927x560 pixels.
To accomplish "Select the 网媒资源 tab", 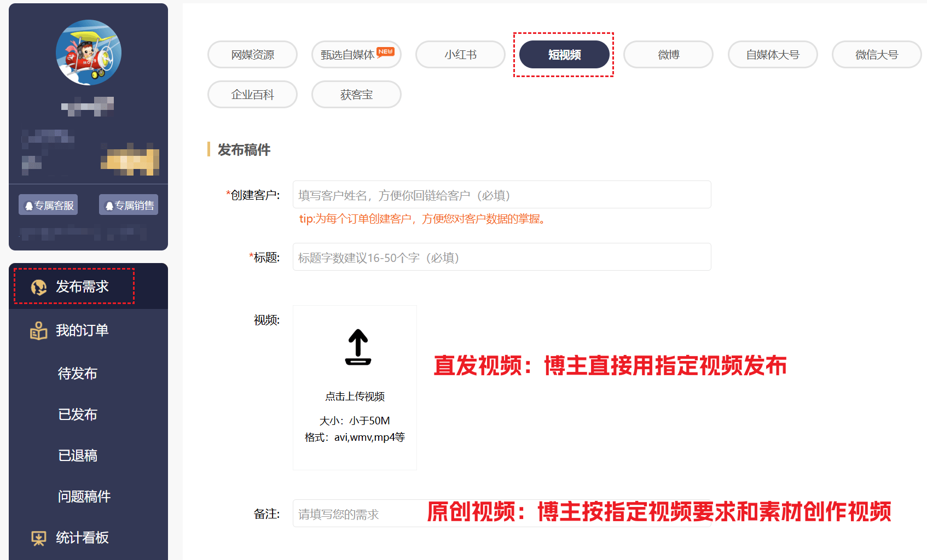I will 252,55.
